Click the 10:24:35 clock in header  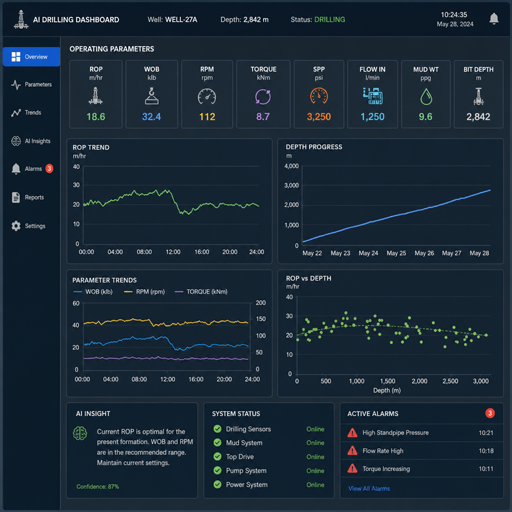[x=454, y=15]
